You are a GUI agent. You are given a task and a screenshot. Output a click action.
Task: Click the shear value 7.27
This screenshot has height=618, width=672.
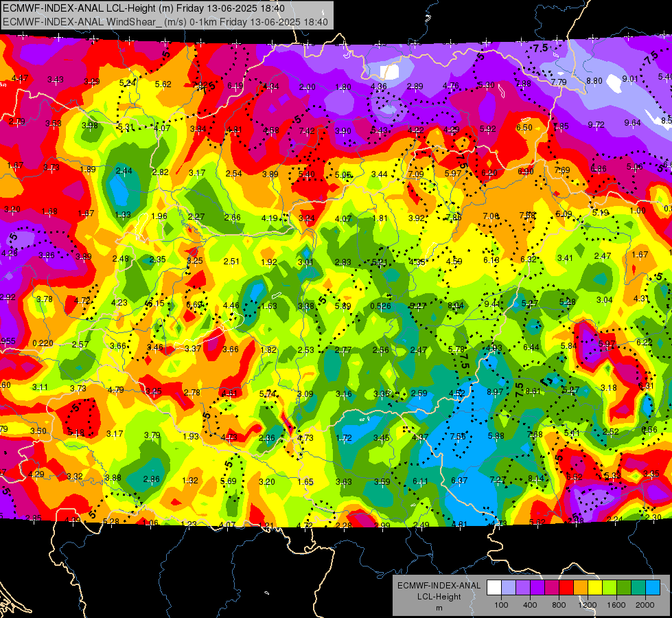(498, 479)
